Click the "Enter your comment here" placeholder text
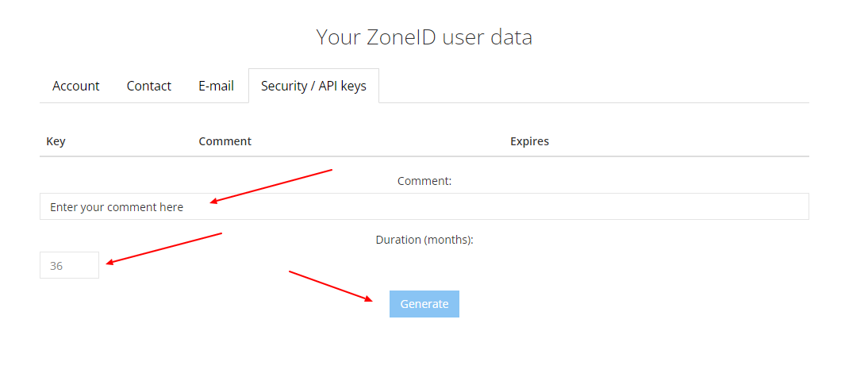Image resolution: width=868 pixels, height=381 pixels. coord(117,207)
